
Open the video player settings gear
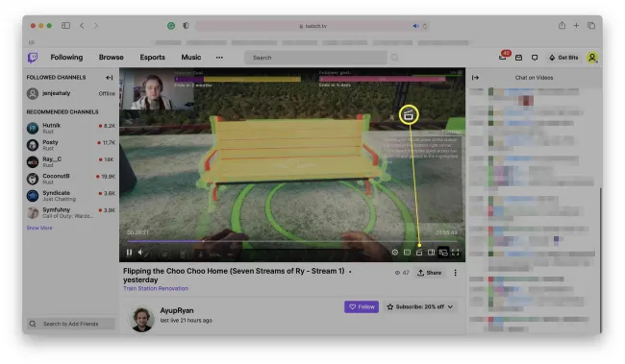[394, 253]
